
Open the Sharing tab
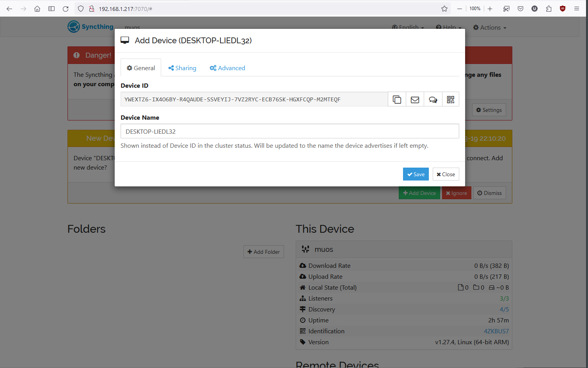point(182,68)
